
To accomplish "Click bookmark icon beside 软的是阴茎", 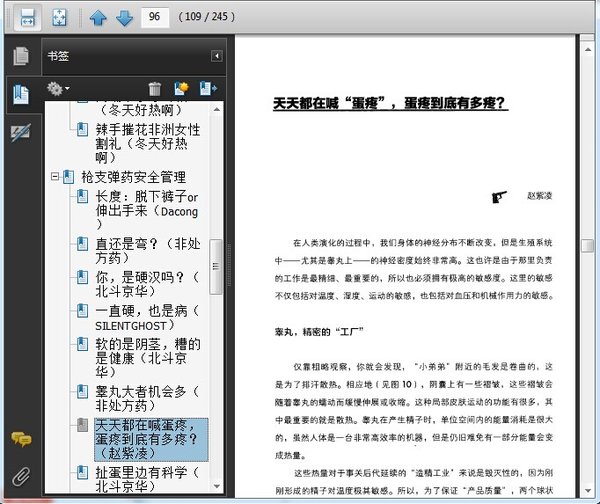I will (x=83, y=344).
